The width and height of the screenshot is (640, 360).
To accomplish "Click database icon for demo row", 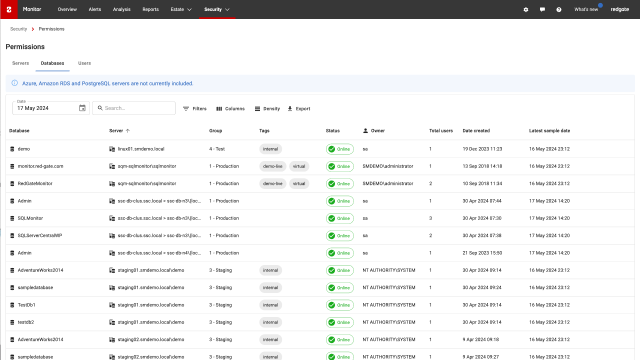I will [12, 149].
